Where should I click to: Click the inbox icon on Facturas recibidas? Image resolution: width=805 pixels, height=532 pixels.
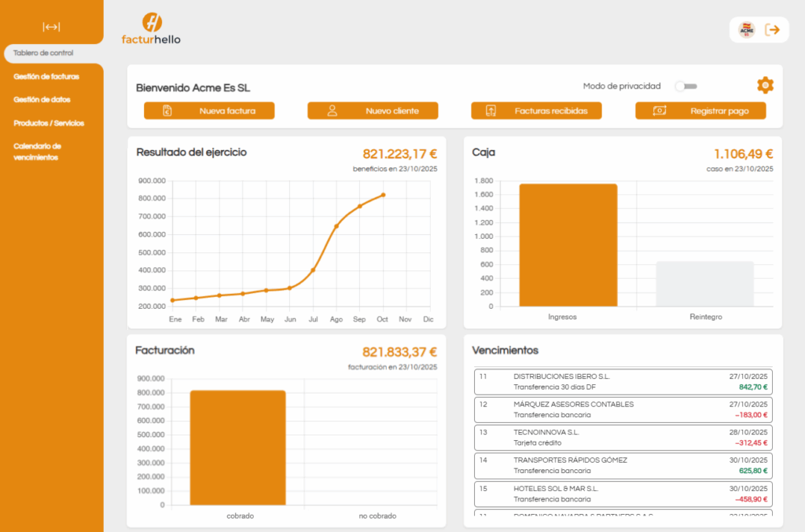click(491, 111)
